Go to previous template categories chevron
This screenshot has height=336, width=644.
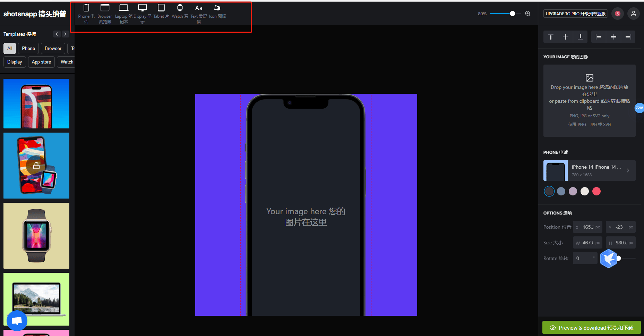[x=57, y=34]
